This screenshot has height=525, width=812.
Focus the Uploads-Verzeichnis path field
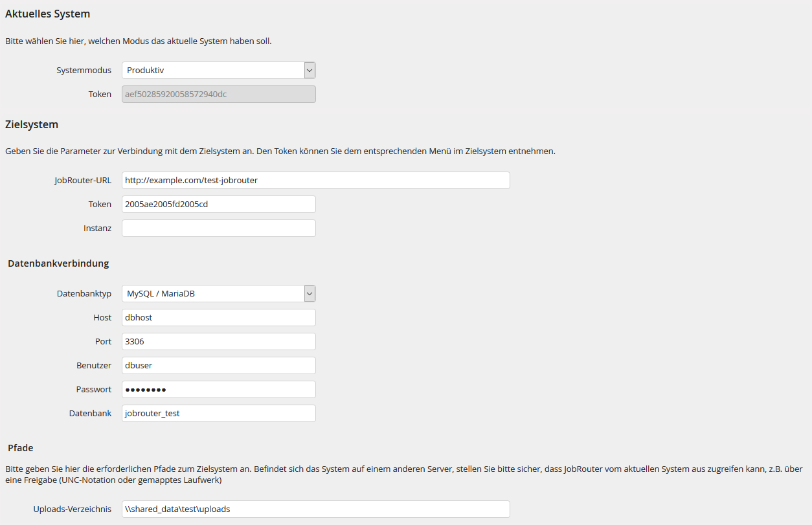tap(315, 509)
